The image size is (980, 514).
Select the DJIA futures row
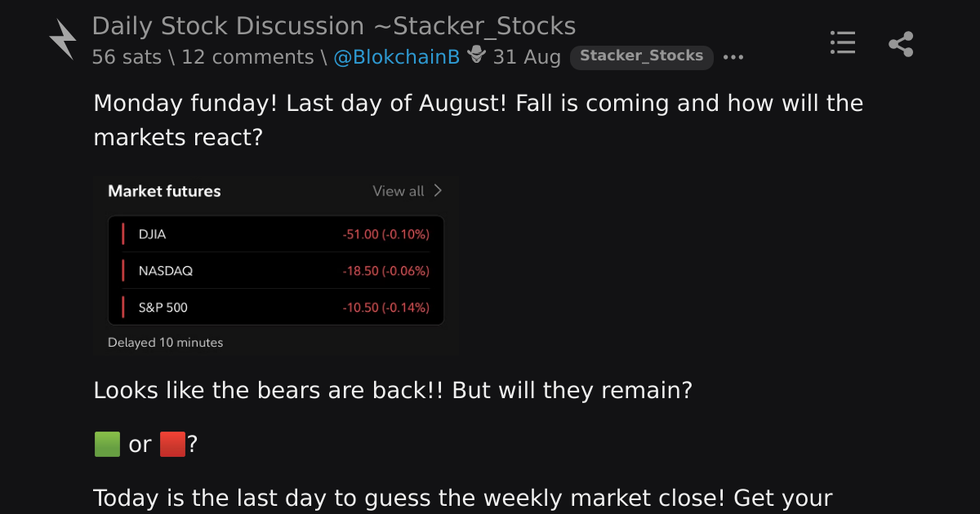(x=276, y=234)
